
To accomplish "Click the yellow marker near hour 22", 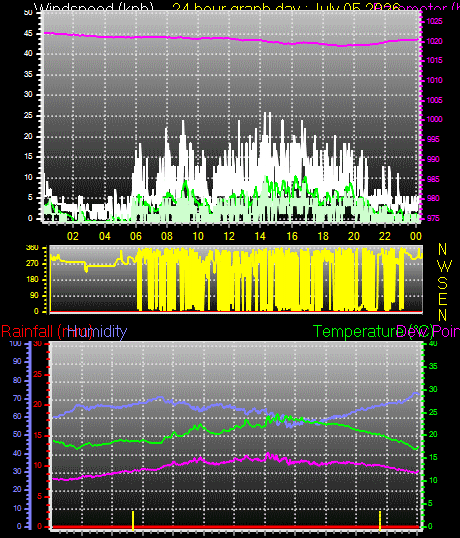I will click(x=380, y=521).
